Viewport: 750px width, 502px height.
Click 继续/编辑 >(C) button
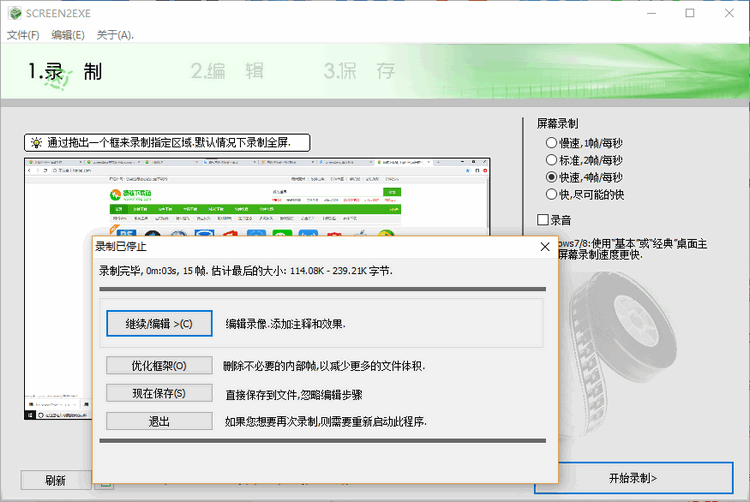click(x=159, y=324)
